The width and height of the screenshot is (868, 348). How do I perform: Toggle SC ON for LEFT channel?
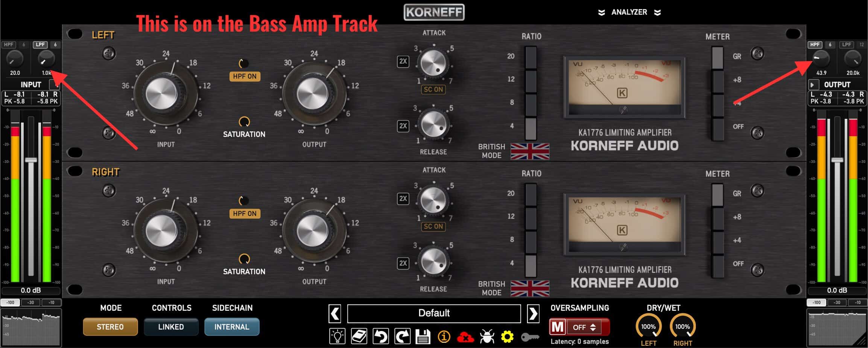[x=433, y=89]
